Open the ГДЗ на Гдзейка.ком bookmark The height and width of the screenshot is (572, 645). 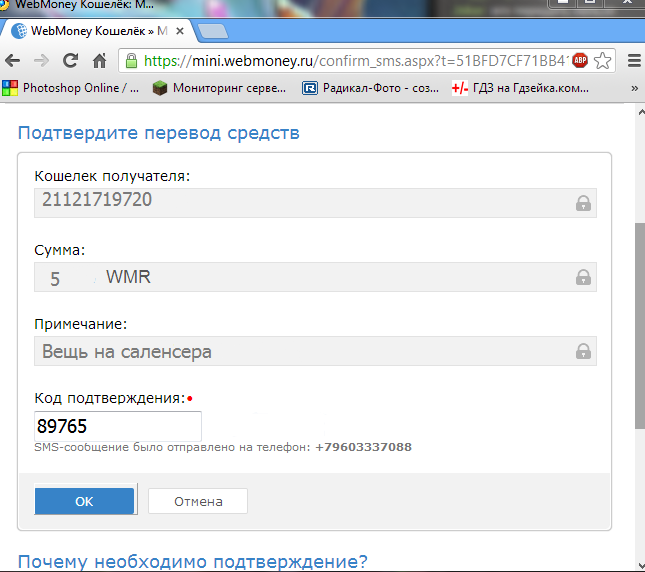click(x=520, y=88)
